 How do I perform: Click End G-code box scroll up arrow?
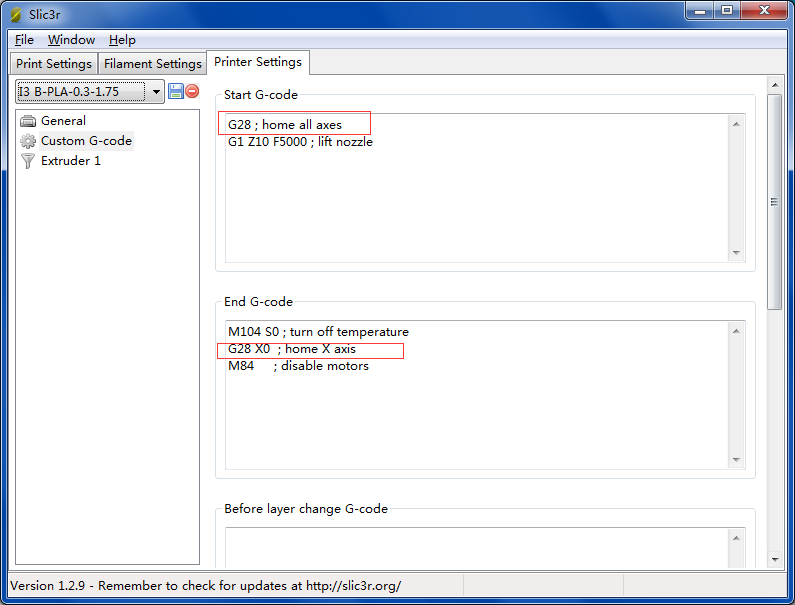(x=736, y=331)
